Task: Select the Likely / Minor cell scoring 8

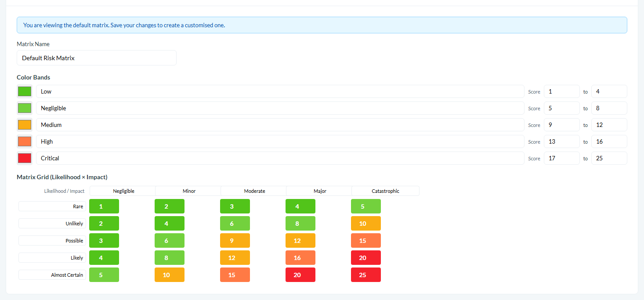Action: [x=170, y=258]
